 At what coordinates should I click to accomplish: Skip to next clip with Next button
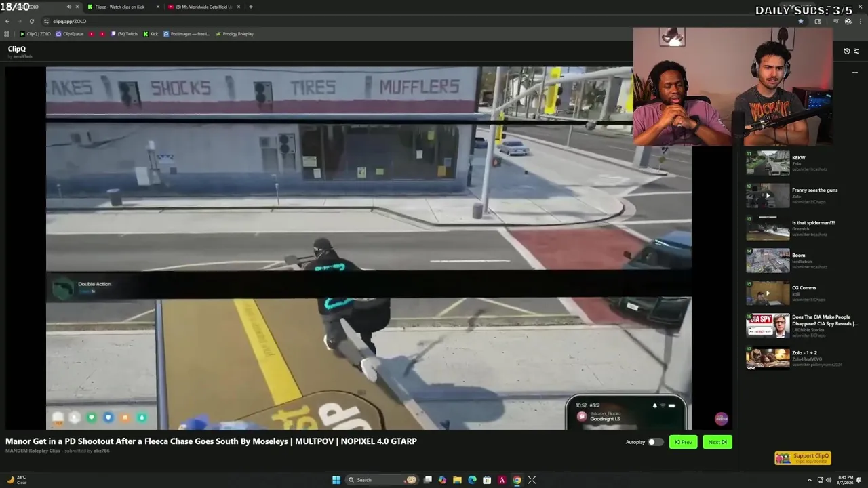click(717, 442)
